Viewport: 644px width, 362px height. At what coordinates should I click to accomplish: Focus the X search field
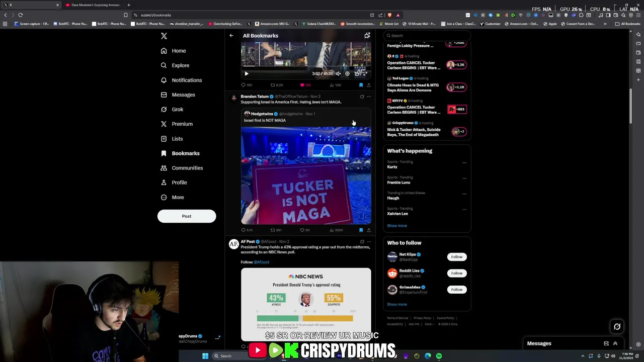click(x=427, y=36)
